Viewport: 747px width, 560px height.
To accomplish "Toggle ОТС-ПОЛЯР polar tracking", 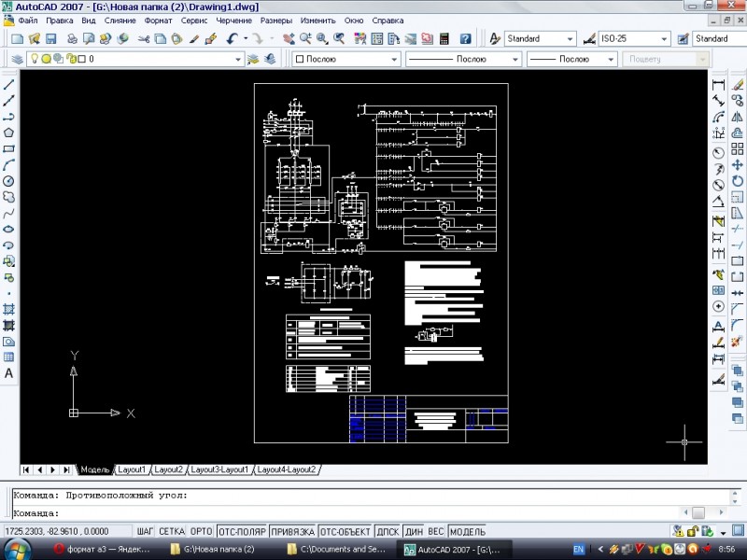I will pos(242,531).
